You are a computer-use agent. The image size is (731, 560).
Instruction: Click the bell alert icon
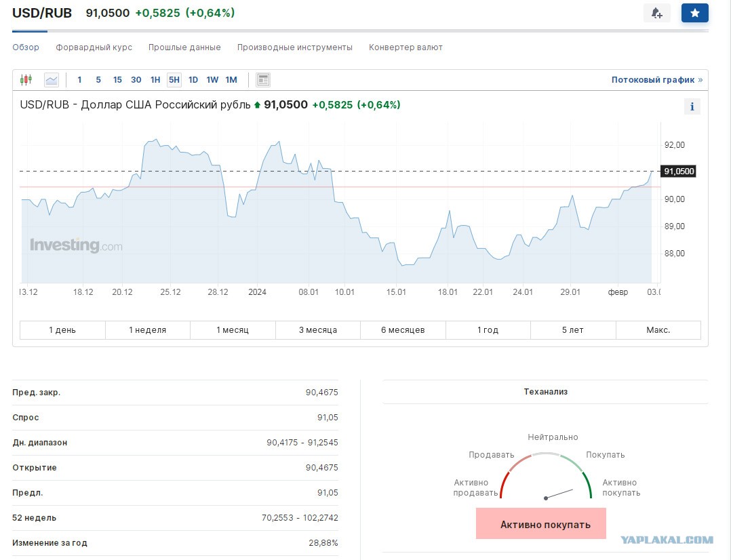click(656, 13)
